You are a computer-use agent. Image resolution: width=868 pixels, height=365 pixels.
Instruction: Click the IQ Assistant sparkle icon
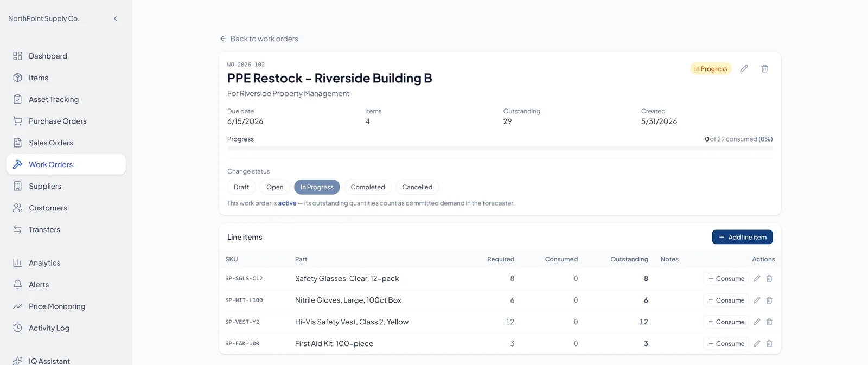coord(17,361)
